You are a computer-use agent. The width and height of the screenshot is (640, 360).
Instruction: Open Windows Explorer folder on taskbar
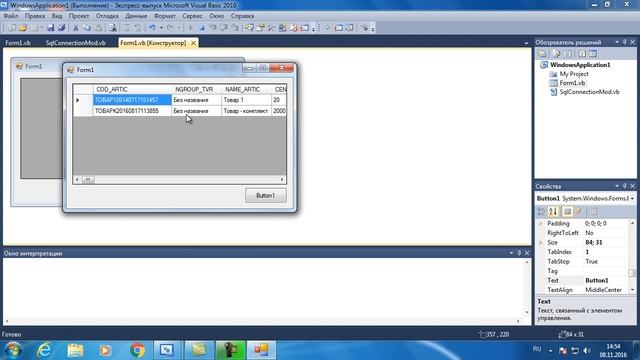click(75, 350)
